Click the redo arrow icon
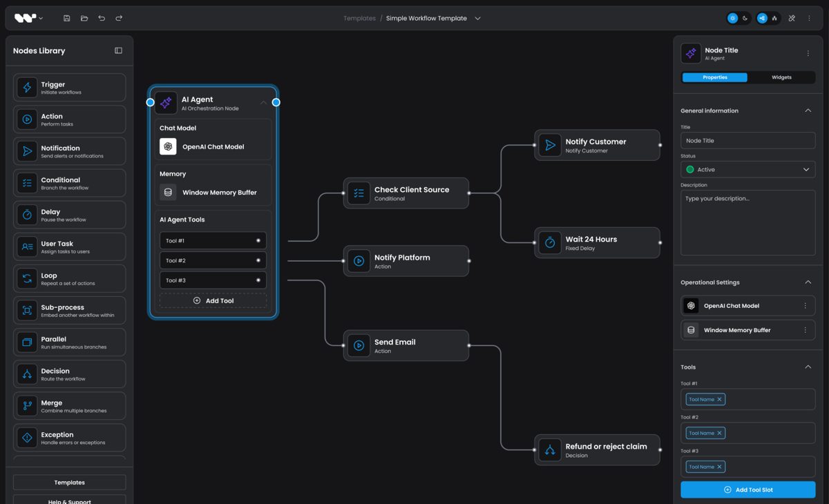829x504 pixels. pyautogui.click(x=119, y=18)
